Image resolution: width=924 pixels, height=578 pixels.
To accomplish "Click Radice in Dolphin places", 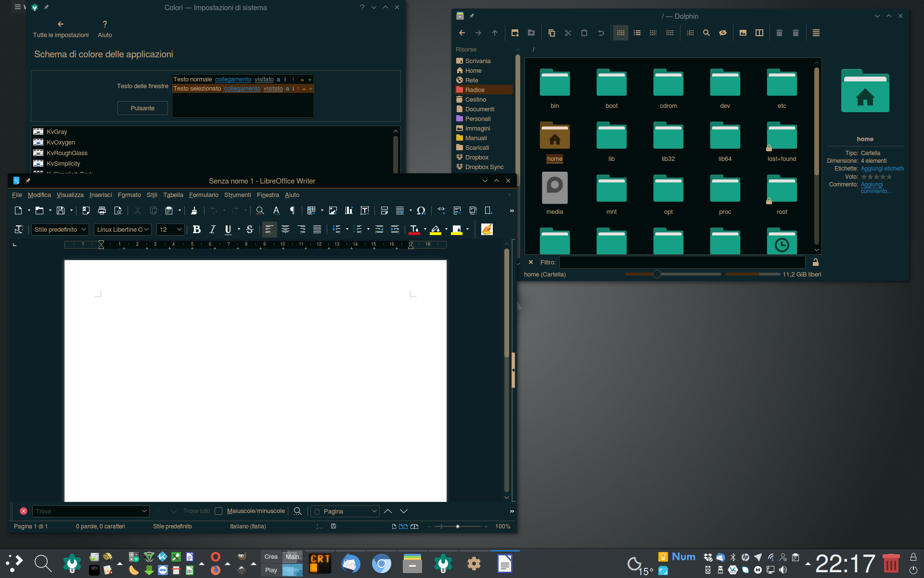I will tap(484, 90).
